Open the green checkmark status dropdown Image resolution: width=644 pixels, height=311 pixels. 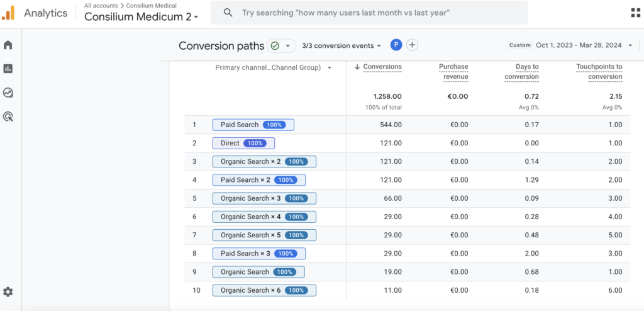pyautogui.click(x=281, y=46)
